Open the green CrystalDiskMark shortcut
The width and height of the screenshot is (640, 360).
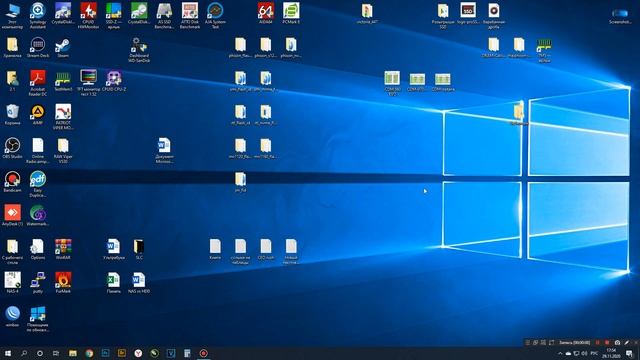139,13
